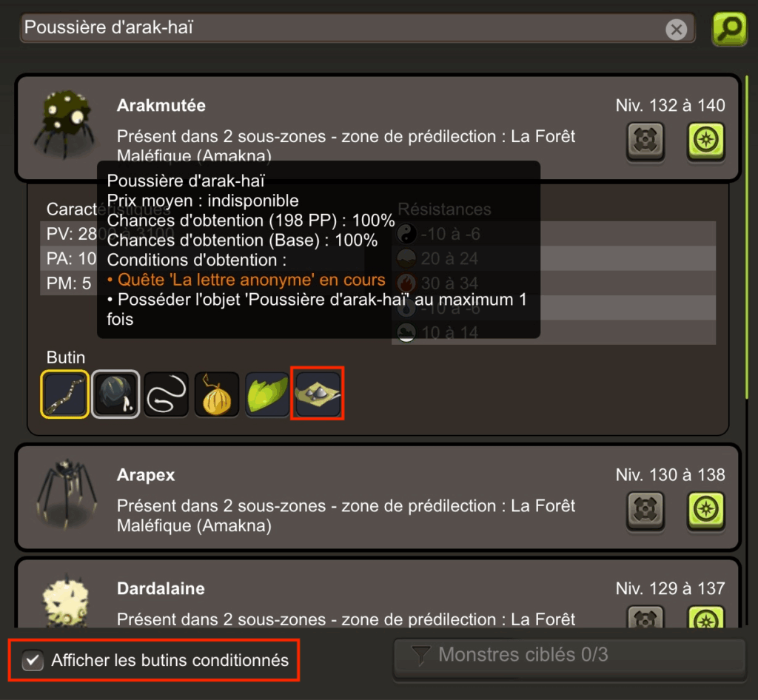Viewport: 758px width, 700px height.
Task: Clear the search field with the X icon
Action: click(677, 30)
